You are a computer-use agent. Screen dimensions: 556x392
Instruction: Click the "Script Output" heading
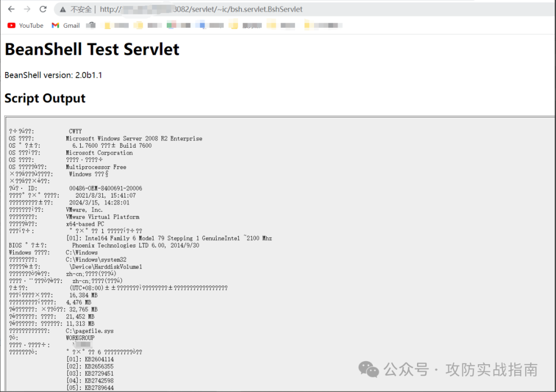(45, 98)
